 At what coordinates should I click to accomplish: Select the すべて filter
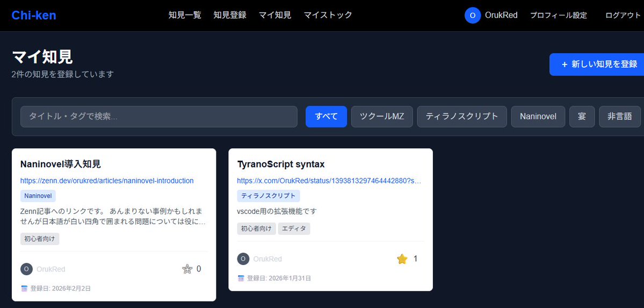point(326,117)
